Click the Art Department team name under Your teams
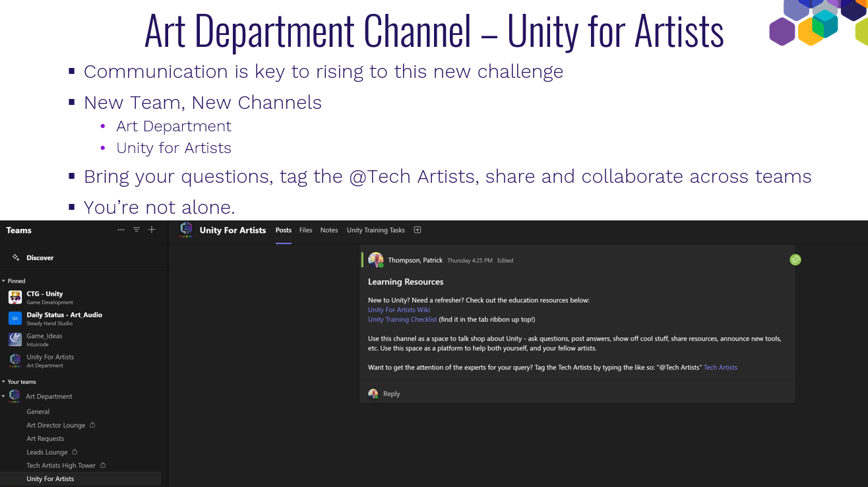868x487 pixels. point(49,397)
